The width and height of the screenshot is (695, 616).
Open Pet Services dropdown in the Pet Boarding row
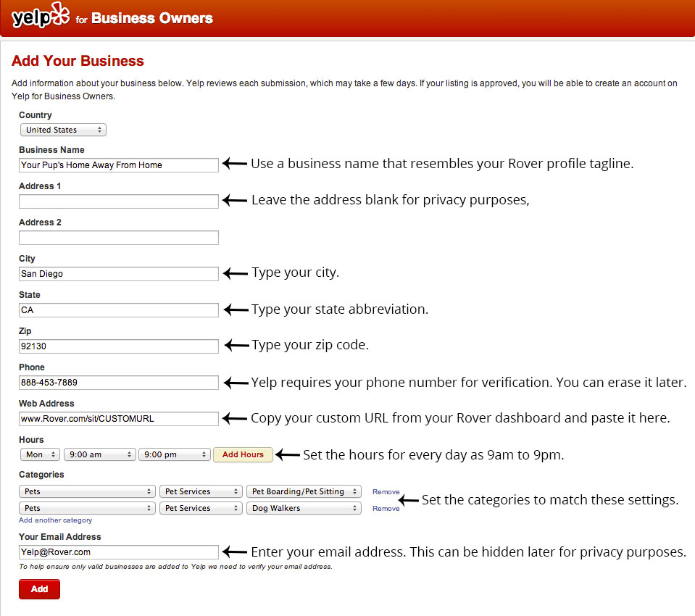click(x=201, y=491)
